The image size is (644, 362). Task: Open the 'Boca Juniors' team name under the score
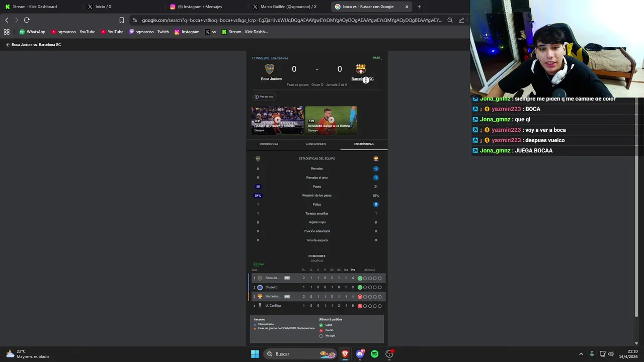[x=271, y=79]
